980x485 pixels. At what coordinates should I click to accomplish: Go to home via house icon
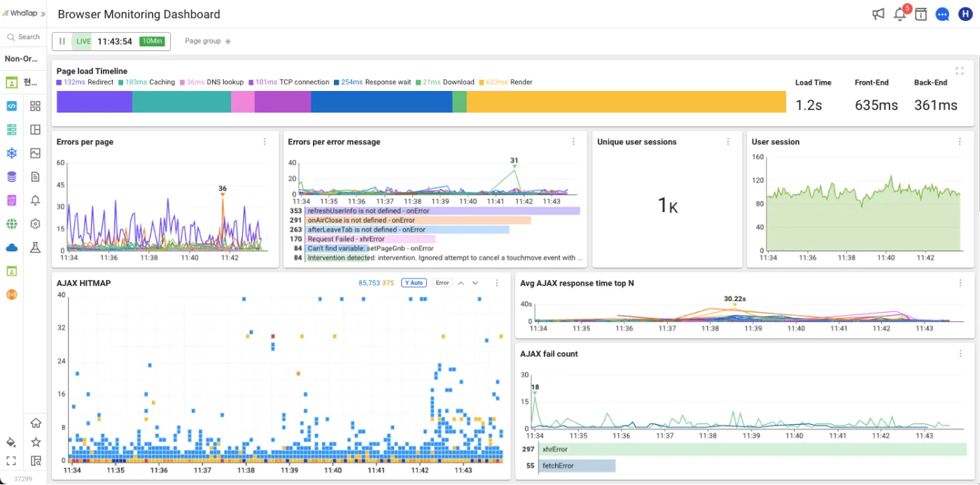[x=35, y=423]
